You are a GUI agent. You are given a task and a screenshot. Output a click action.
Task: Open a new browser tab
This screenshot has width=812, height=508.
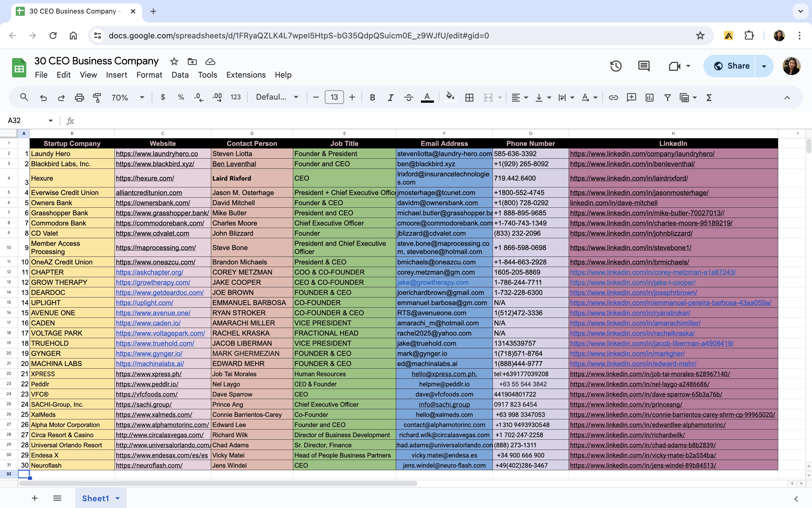coord(153,11)
